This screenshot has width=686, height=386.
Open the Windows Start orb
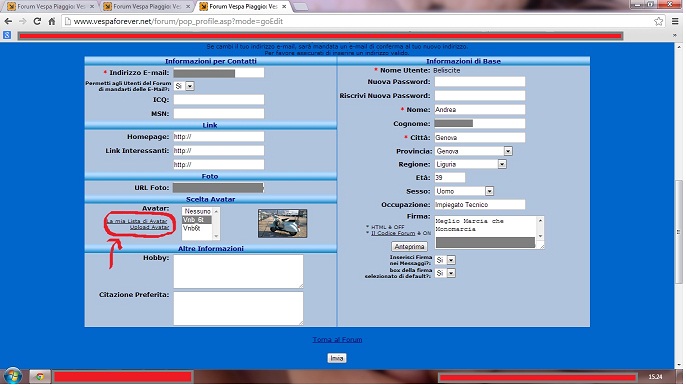coord(13,376)
